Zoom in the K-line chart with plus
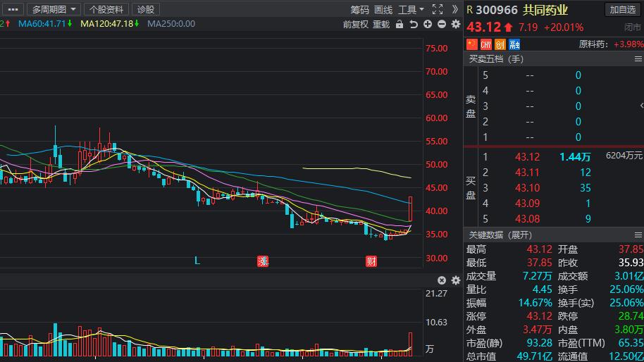The image size is (644, 362). (x=428, y=24)
